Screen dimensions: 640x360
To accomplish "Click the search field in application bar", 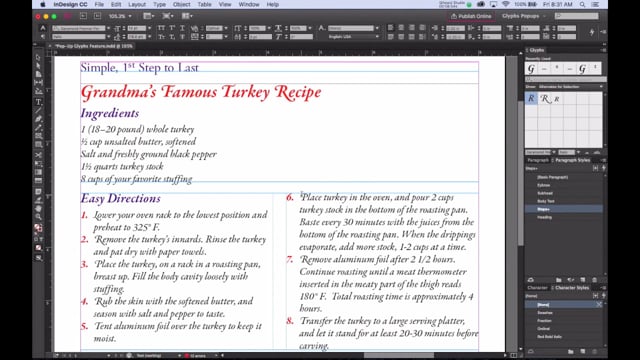I will click(x=576, y=16).
